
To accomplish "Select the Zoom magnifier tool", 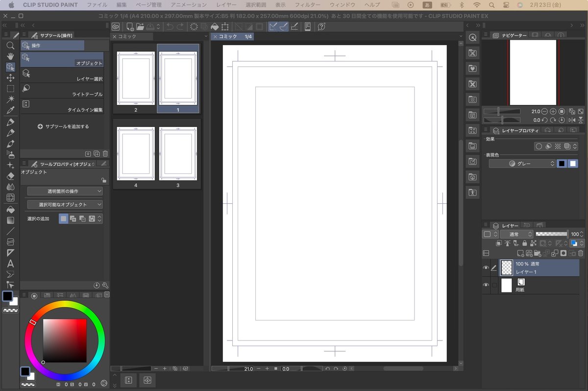I will pos(10,46).
